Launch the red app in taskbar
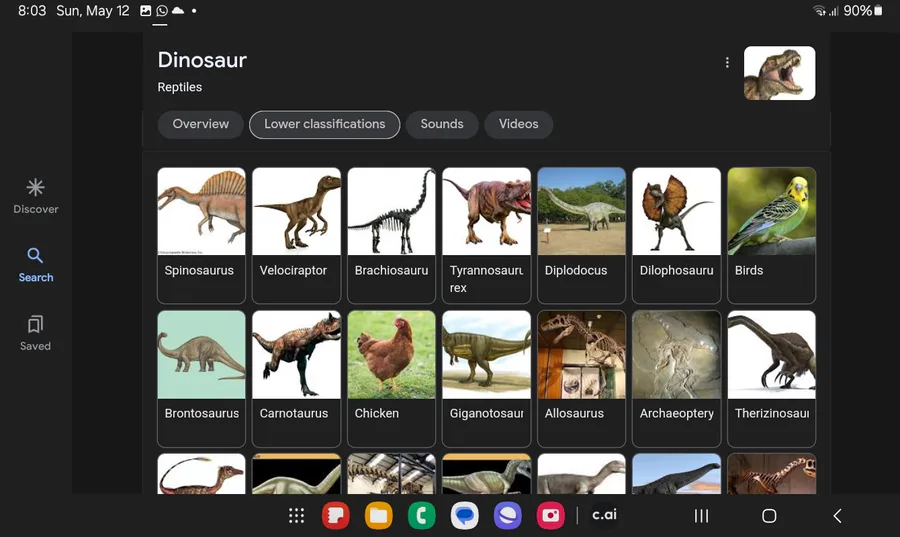 coord(336,516)
